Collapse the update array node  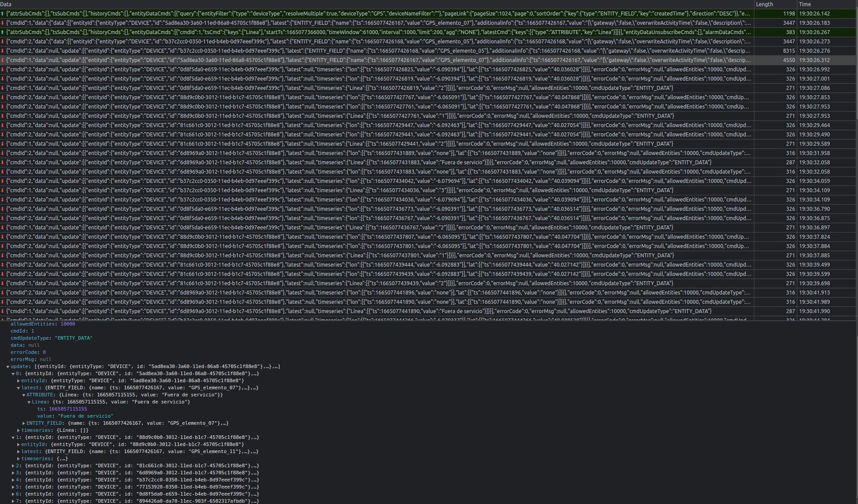point(8,366)
